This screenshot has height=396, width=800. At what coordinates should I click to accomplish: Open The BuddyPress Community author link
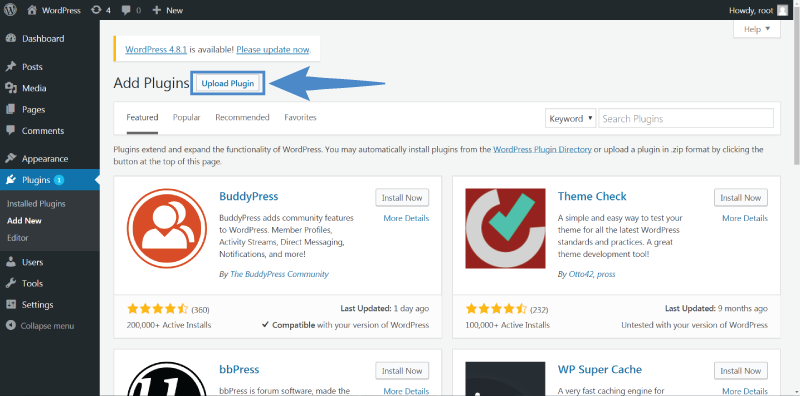280,274
